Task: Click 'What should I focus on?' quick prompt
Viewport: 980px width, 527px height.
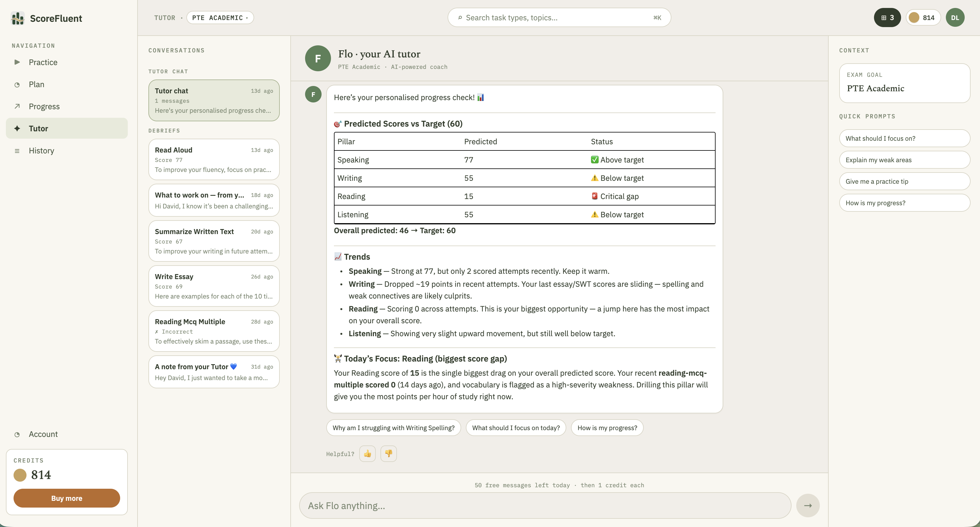Action: pyautogui.click(x=904, y=138)
